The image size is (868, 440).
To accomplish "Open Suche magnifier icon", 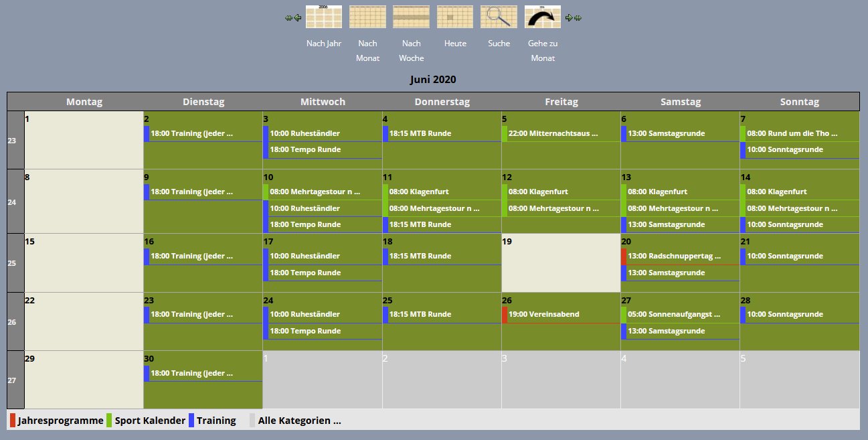I will click(x=499, y=17).
